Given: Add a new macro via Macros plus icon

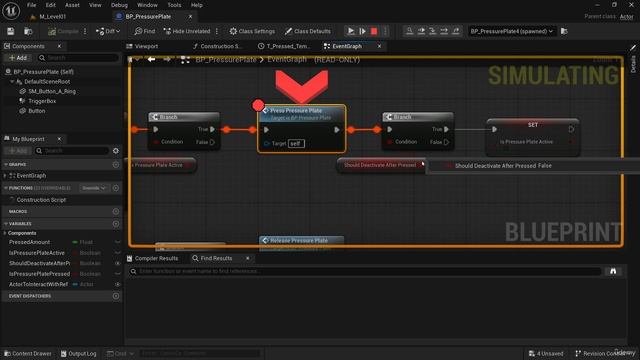Looking at the screenshot, I should [x=116, y=211].
